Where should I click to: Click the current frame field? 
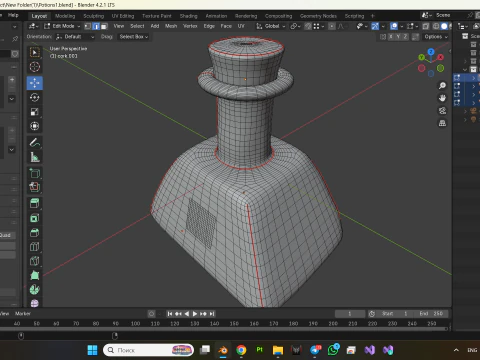coord(350,314)
